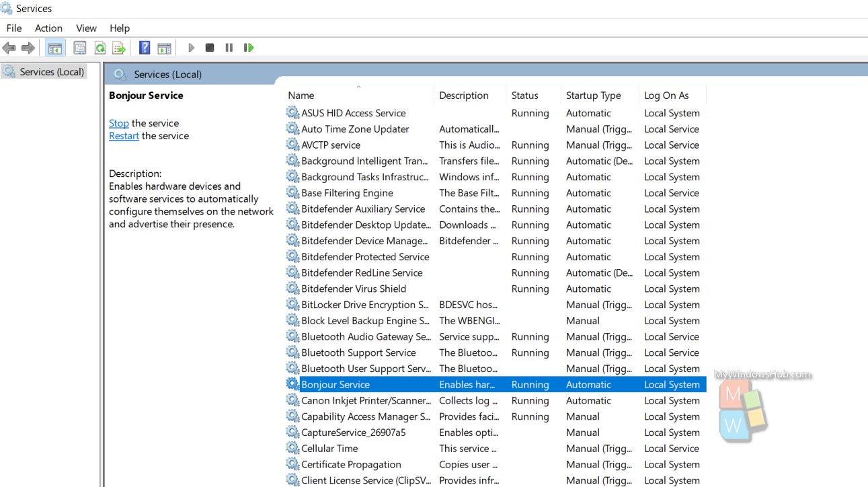
Task: Open the Help toolbar icon
Action: [145, 48]
